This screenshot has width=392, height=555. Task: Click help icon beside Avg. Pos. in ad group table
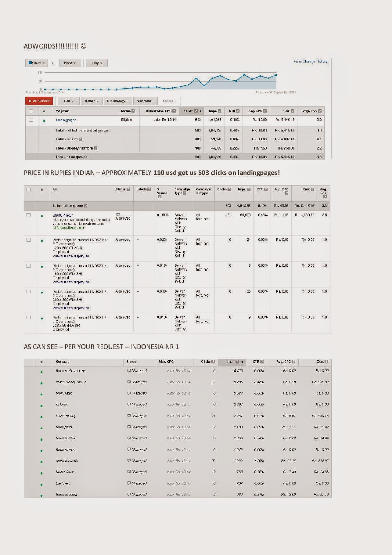[320, 111]
